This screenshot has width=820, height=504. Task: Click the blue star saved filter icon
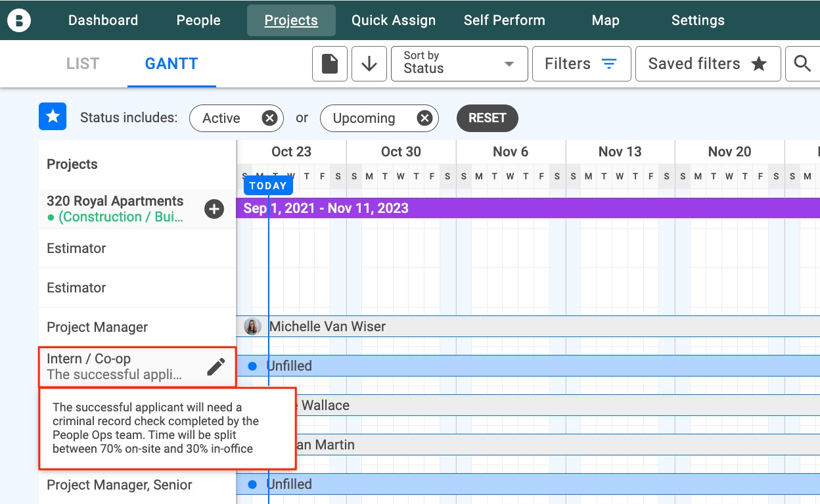[53, 117]
